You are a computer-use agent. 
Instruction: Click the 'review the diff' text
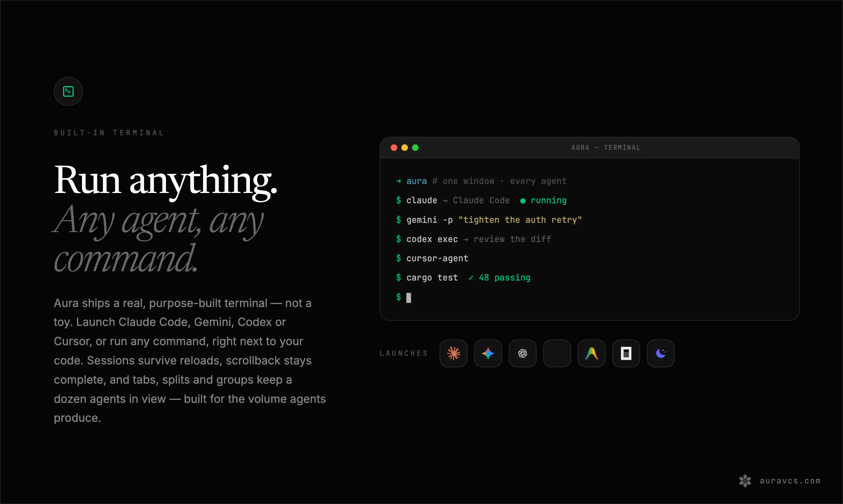(x=512, y=239)
